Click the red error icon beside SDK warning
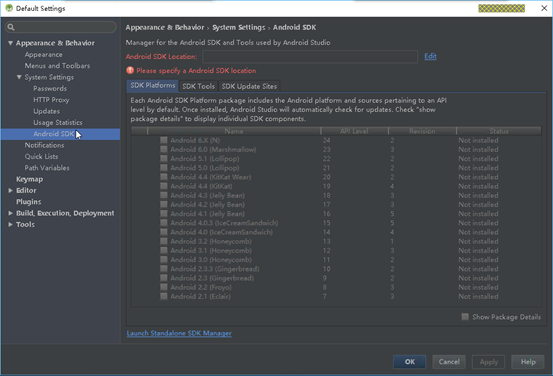This screenshot has height=376, width=553. [x=130, y=71]
